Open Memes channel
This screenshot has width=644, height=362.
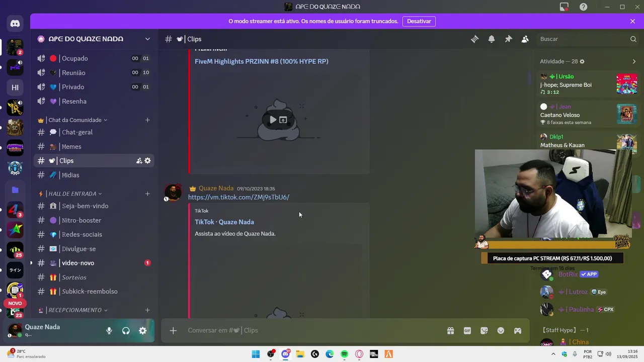(x=94, y=146)
